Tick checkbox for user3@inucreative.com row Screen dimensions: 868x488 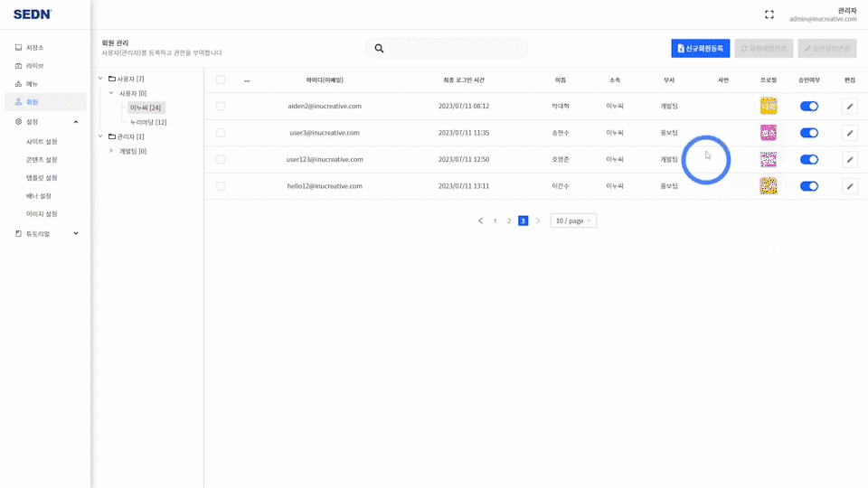[221, 133]
